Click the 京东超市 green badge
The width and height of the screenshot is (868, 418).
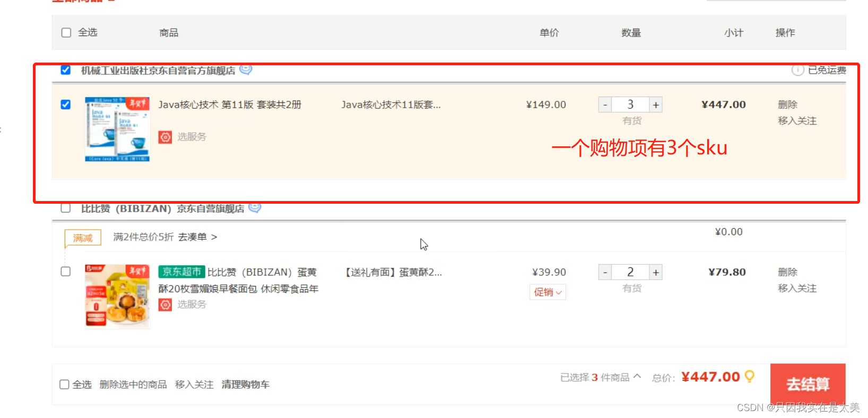[181, 272]
